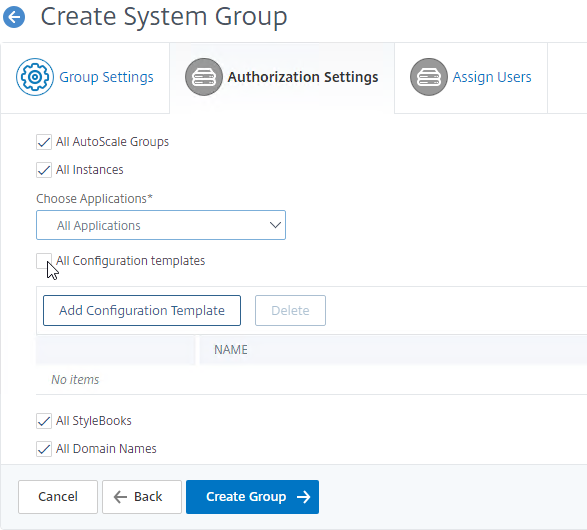Click the left arrow icon on Back button
587x530 pixels.
coord(120,497)
